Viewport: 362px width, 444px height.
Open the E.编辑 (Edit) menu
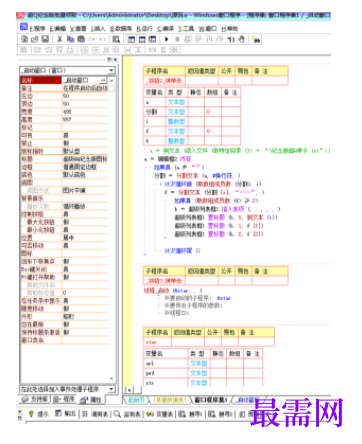58,29
